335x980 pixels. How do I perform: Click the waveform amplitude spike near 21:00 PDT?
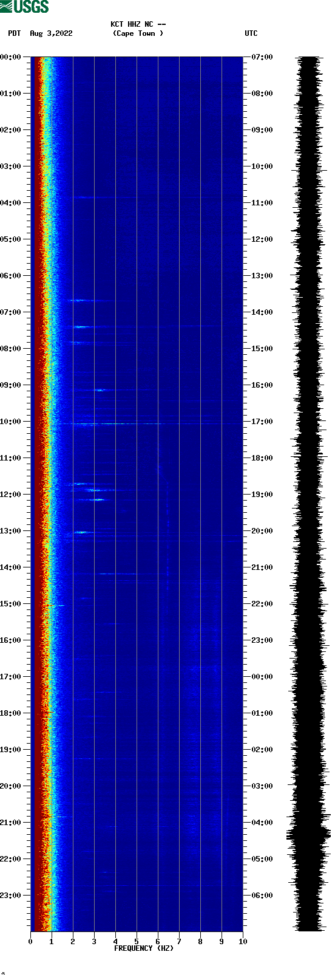pos(309,833)
